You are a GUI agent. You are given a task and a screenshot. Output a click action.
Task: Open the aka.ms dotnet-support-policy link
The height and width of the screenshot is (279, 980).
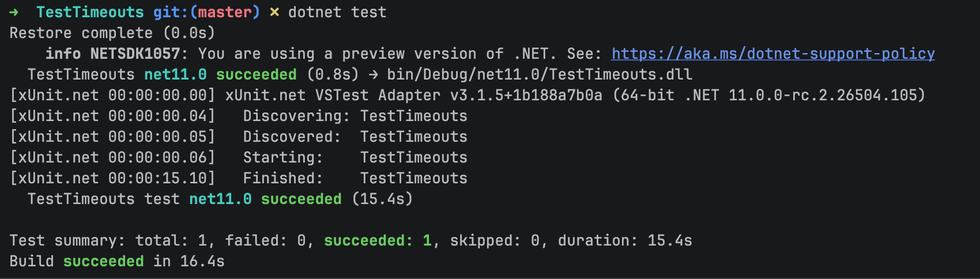pos(773,54)
